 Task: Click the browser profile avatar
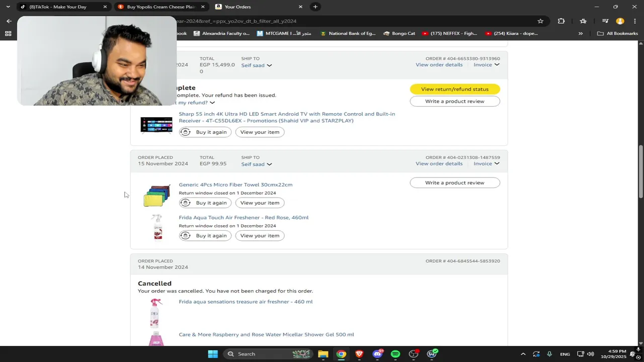[620, 21]
